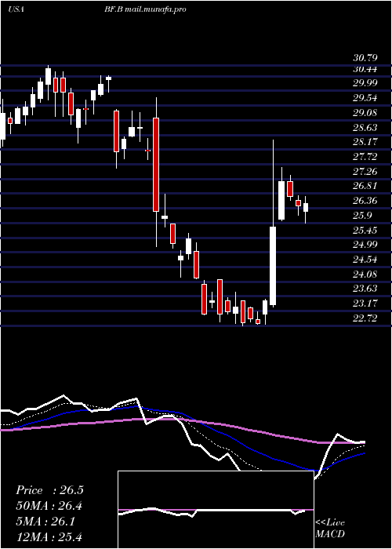The height and width of the screenshot is (549, 392).
Task: Select the 26.81 price axis label
Action: 365,186
